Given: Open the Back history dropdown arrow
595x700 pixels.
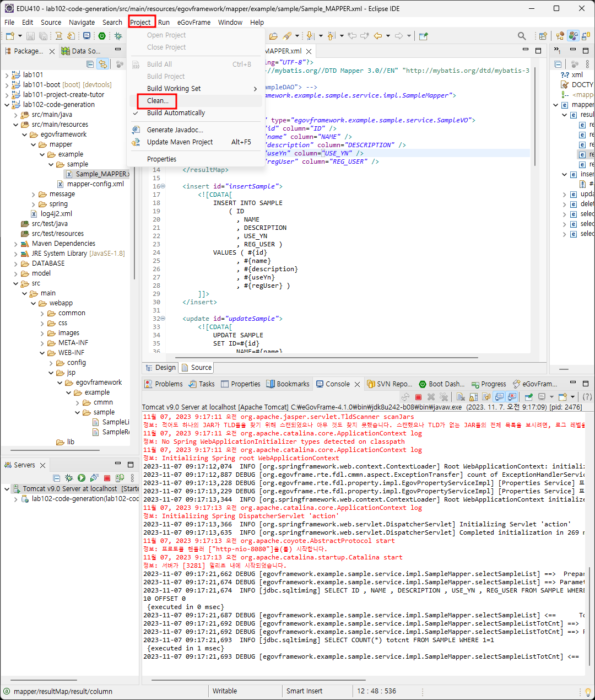Looking at the screenshot, I should click(388, 36).
